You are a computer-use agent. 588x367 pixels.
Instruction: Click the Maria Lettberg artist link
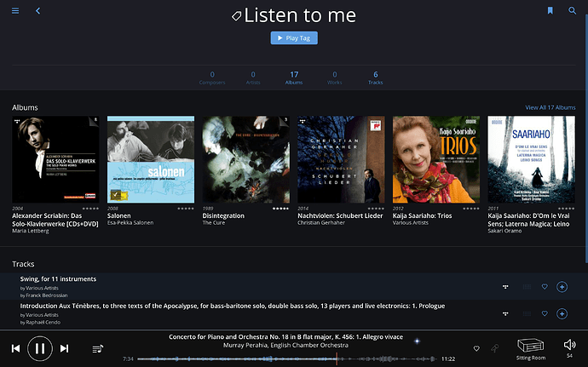[x=31, y=231]
